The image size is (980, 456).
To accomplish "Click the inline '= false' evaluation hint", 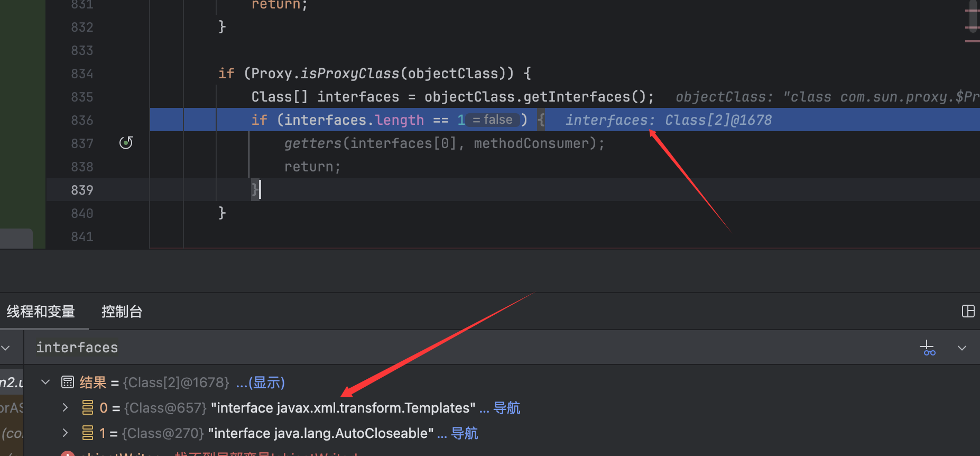I will coord(493,120).
